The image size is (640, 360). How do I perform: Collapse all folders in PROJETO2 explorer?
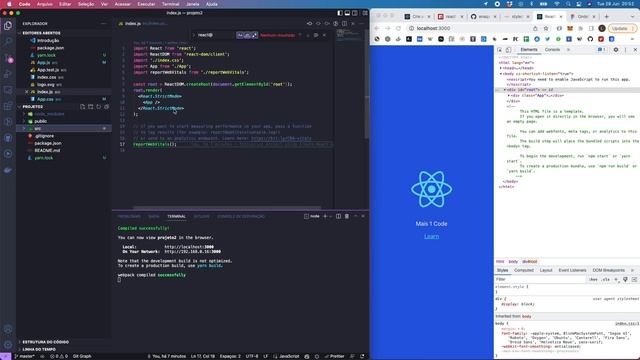107,107
